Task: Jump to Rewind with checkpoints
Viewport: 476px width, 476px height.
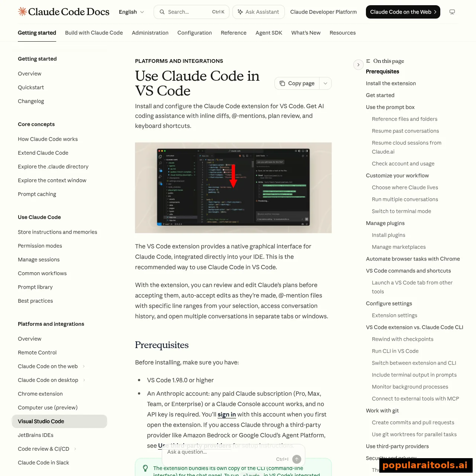Action: click(x=402, y=339)
